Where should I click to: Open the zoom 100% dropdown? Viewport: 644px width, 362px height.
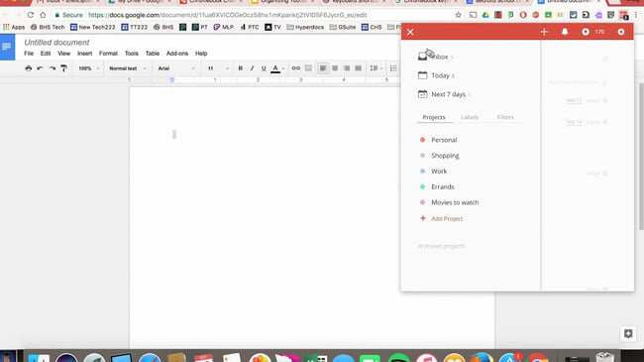click(x=89, y=68)
